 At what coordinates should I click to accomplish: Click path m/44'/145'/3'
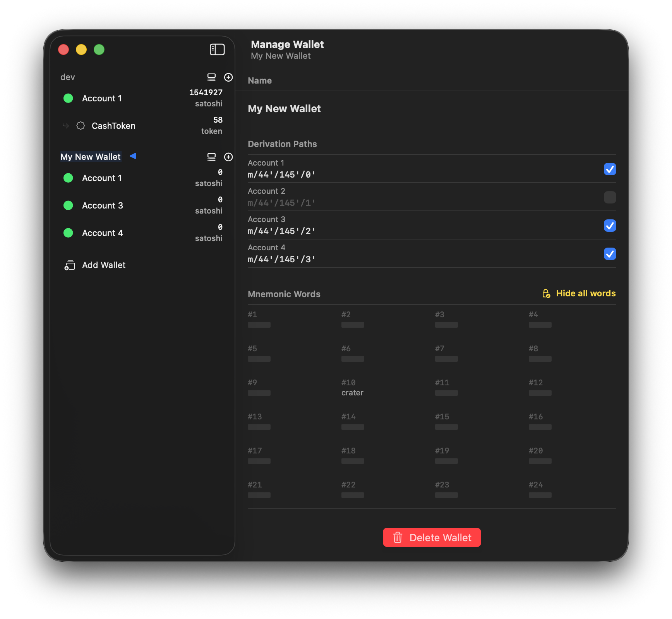pos(281,260)
